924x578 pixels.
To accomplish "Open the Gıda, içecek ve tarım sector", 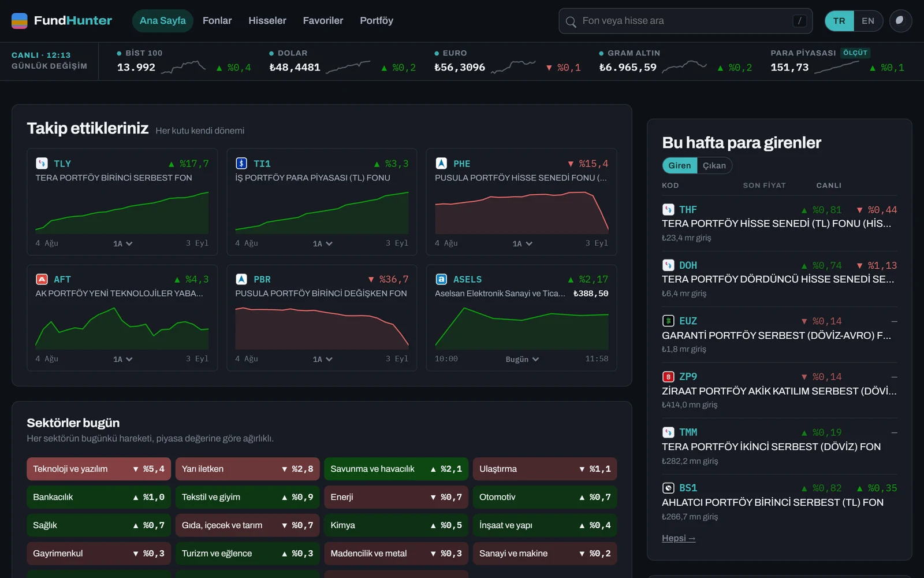I will pyautogui.click(x=247, y=525).
